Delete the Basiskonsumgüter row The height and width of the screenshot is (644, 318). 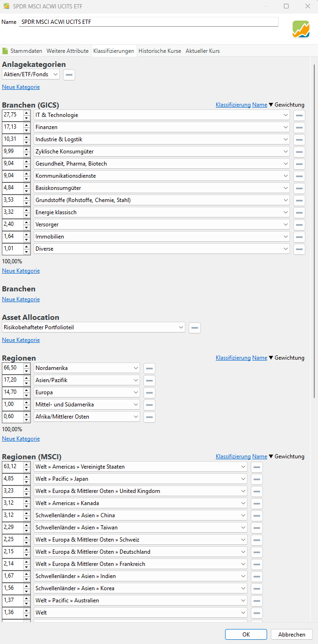[x=299, y=188]
